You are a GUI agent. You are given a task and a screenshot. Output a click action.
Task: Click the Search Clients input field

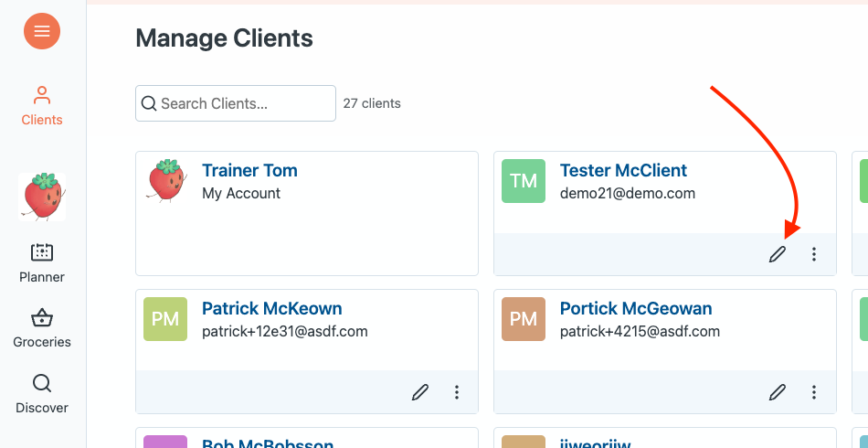[236, 103]
